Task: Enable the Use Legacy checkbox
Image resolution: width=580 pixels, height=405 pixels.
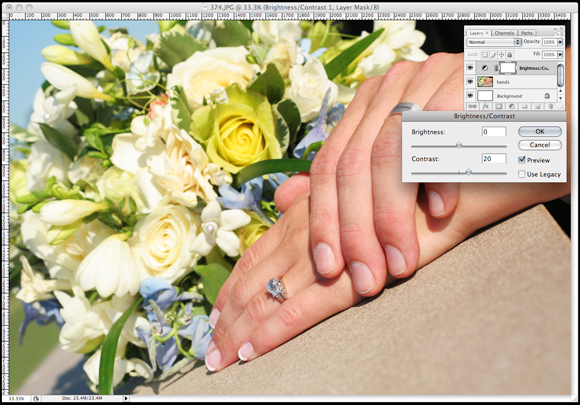Action: 522,174
